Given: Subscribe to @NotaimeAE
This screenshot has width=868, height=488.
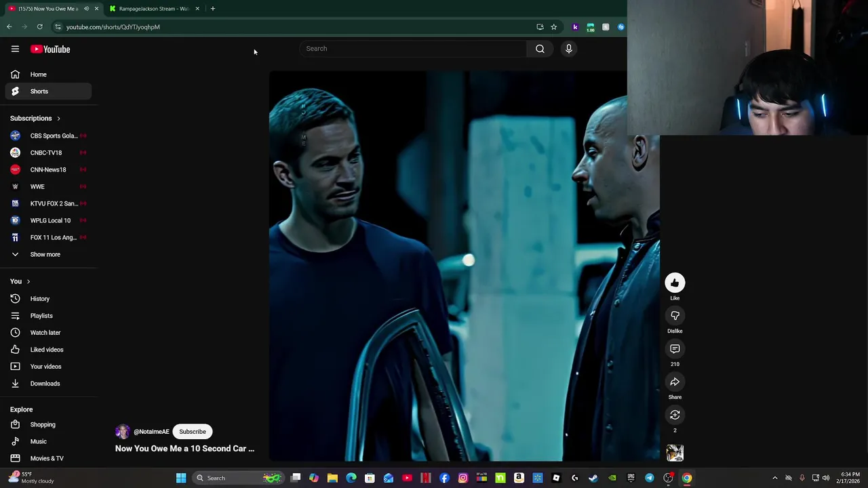Looking at the screenshot, I should point(193,432).
